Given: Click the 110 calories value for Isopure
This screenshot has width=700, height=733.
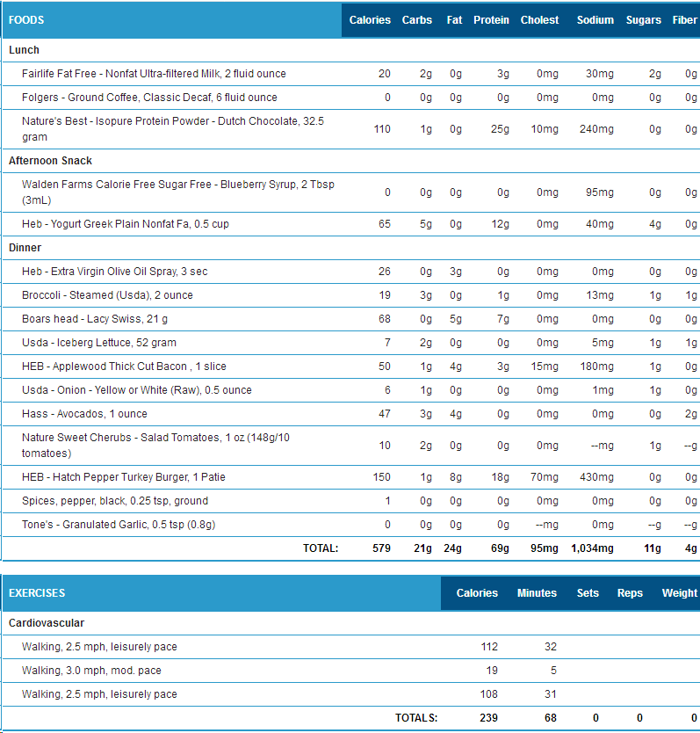Looking at the screenshot, I should coord(382,129).
